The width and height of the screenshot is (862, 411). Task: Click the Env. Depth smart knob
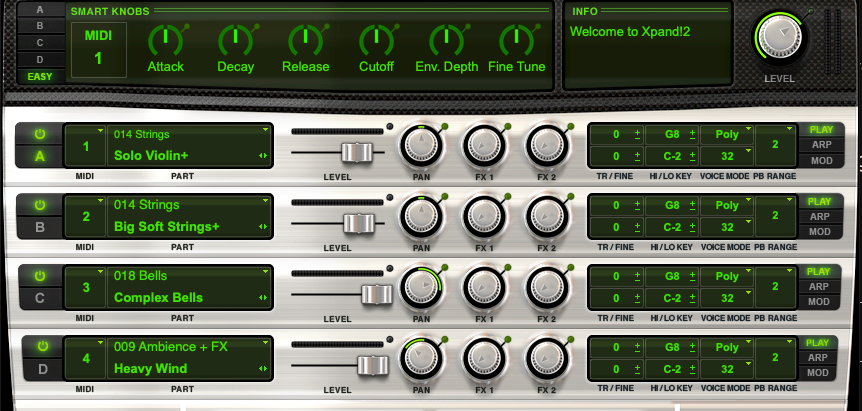point(446,39)
